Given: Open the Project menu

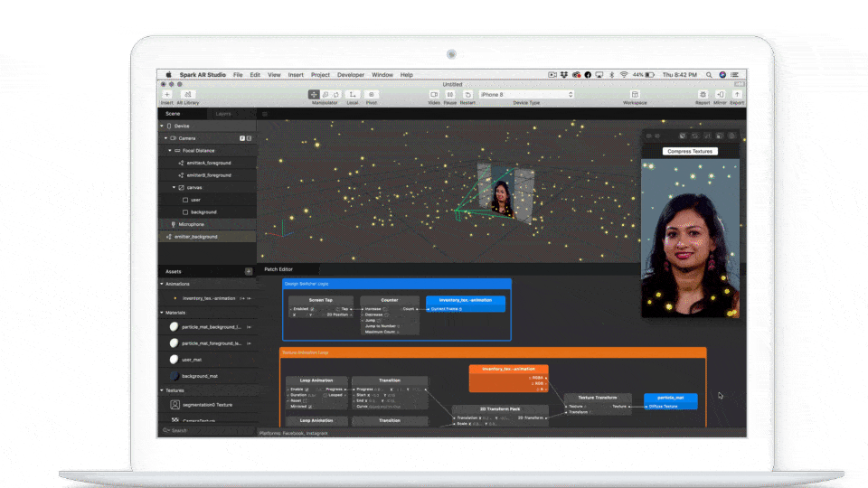Looking at the screenshot, I should tap(320, 75).
